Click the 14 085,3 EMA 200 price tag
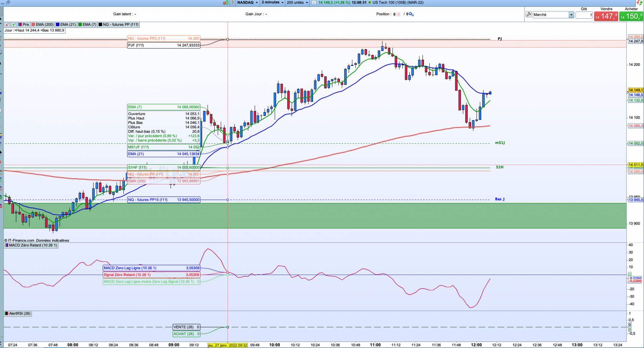 coord(636,126)
